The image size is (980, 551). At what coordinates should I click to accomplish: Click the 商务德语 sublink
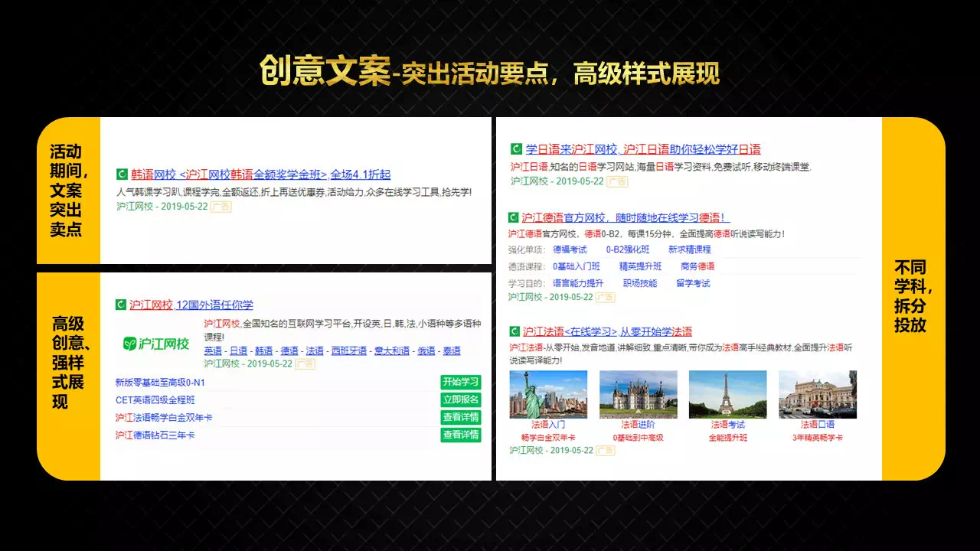point(697,266)
